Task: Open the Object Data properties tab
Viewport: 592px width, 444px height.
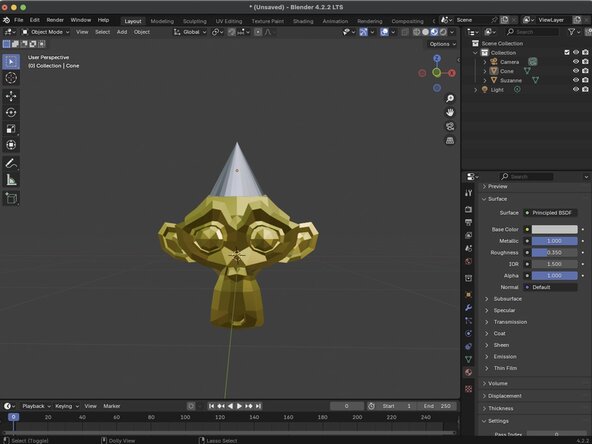Action: click(469, 359)
